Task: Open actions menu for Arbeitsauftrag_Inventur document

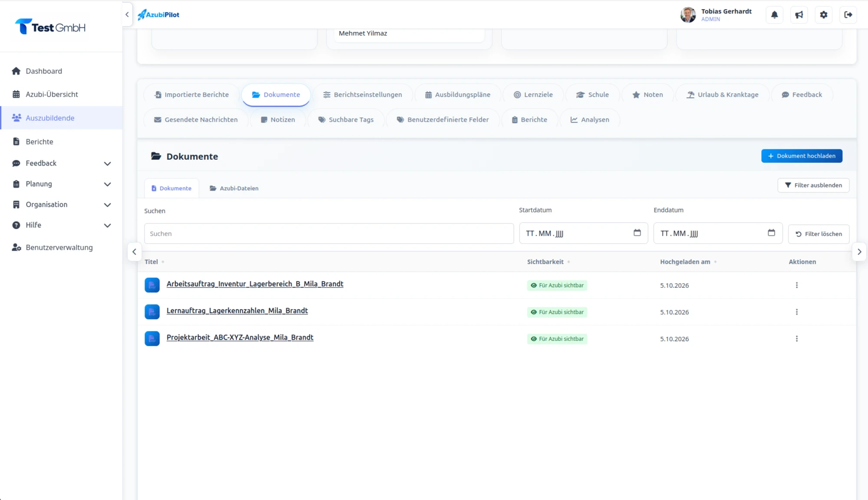Action: [796, 285]
